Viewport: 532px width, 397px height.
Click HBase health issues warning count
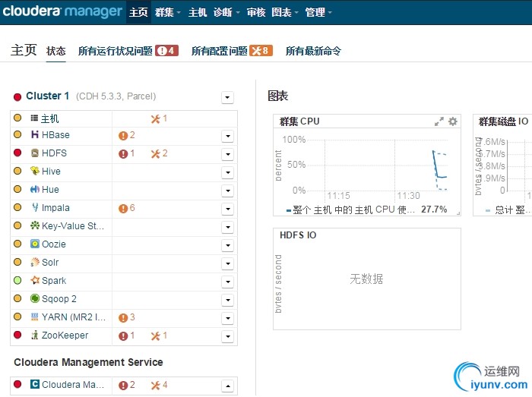[x=127, y=135]
